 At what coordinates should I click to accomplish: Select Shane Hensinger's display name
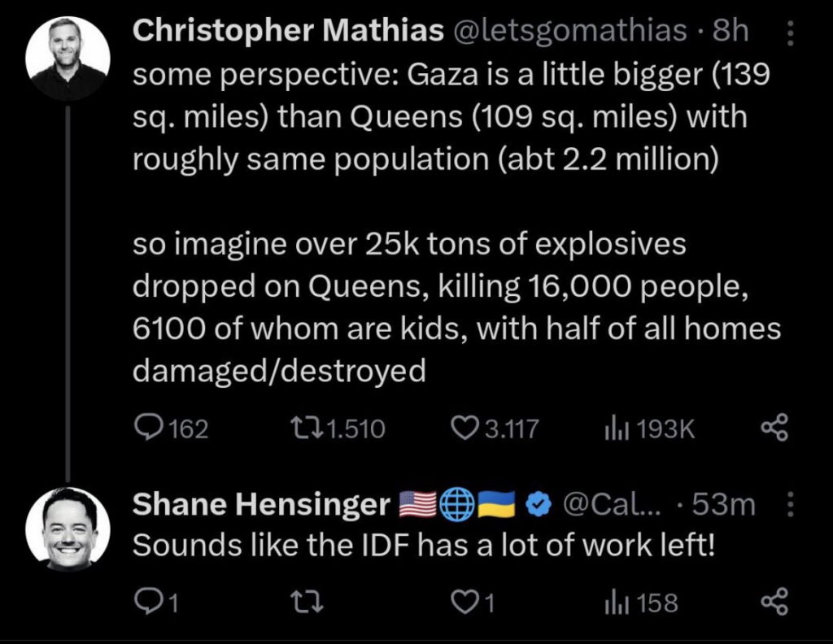point(257,504)
